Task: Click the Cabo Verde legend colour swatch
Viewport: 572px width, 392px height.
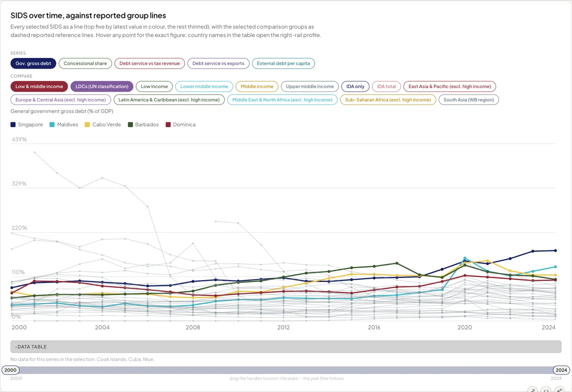Action: (87, 125)
